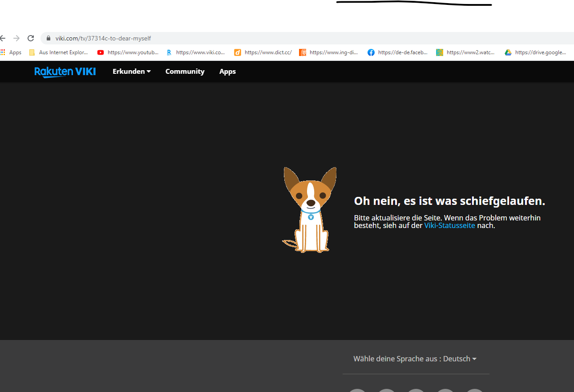574x392 pixels.
Task: Click the browser forward arrow
Action: tap(16, 38)
